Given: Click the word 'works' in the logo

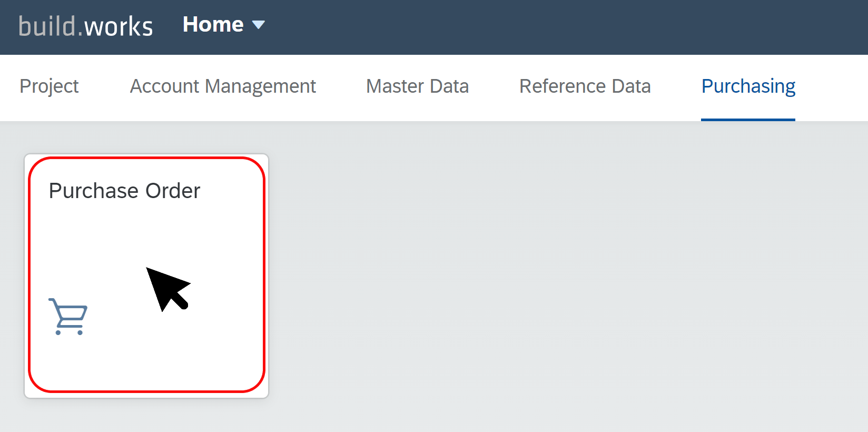Looking at the screenshot, I should tap(119, 26).
